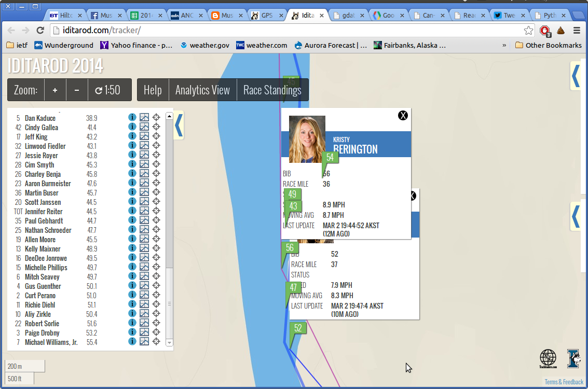The image size is (588, 389).
Task: Open info for Dan Kaduce
Action: pyautogui.click(x=132, y=117)
